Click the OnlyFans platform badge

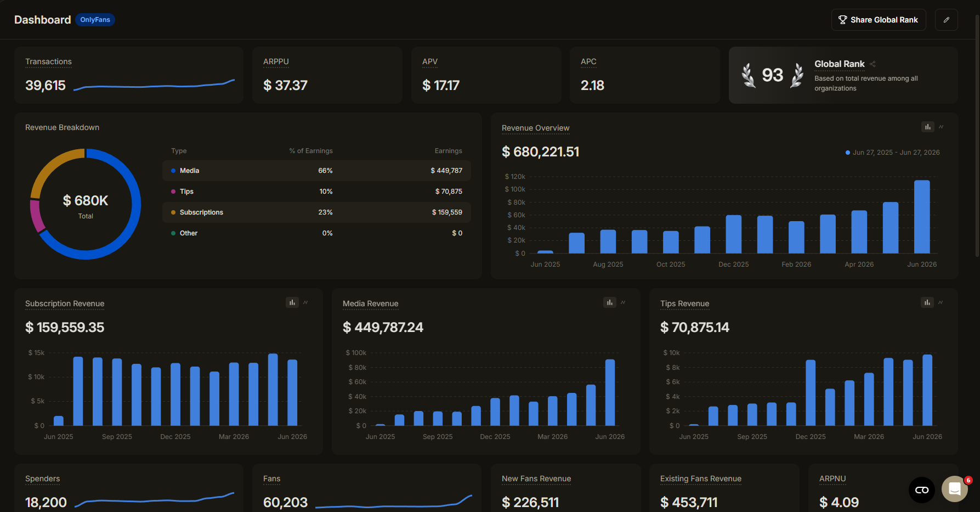click(x=95, y=20)
